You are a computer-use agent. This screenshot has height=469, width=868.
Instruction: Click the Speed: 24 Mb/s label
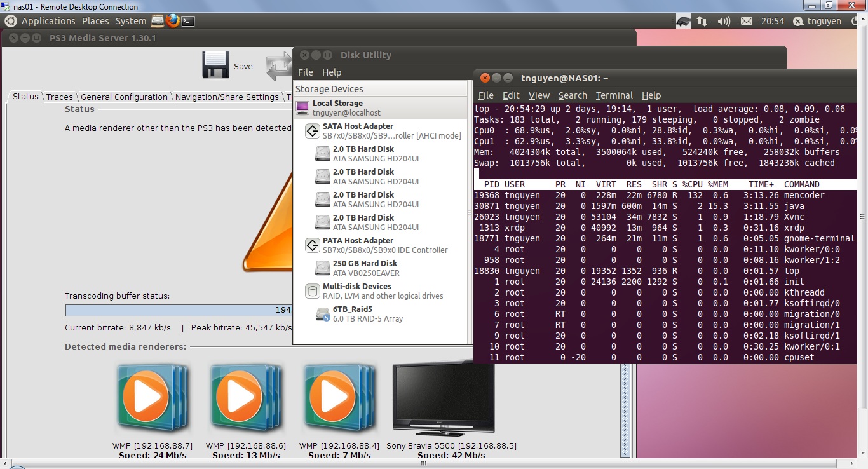[152, 456]
